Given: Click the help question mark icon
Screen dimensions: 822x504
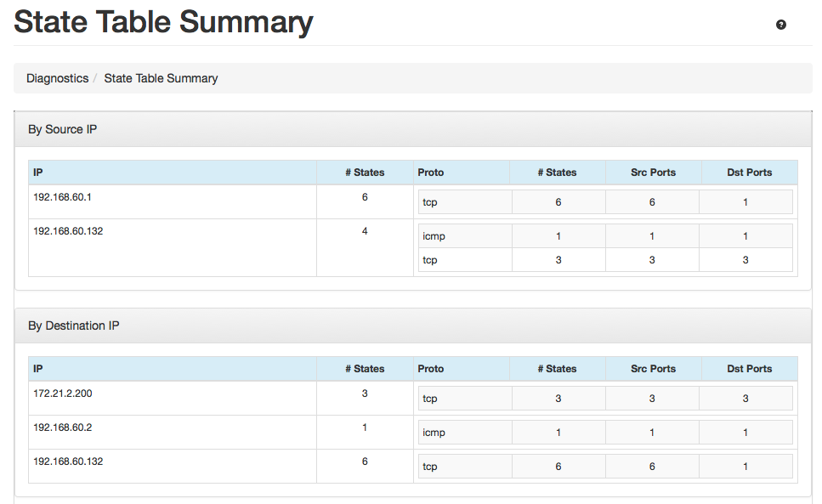Looking at the screenshot, I should click(x=781, y=25).
